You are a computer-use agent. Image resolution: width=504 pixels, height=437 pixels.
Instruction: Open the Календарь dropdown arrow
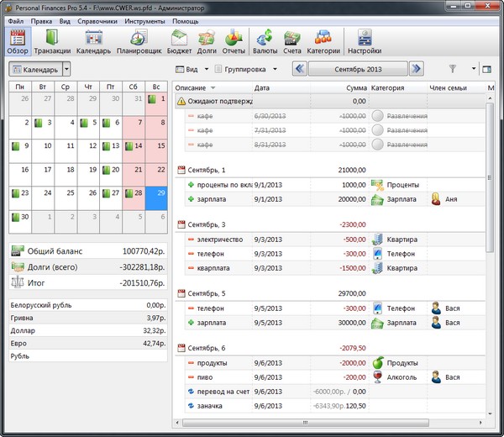click(x=66, y=69)
